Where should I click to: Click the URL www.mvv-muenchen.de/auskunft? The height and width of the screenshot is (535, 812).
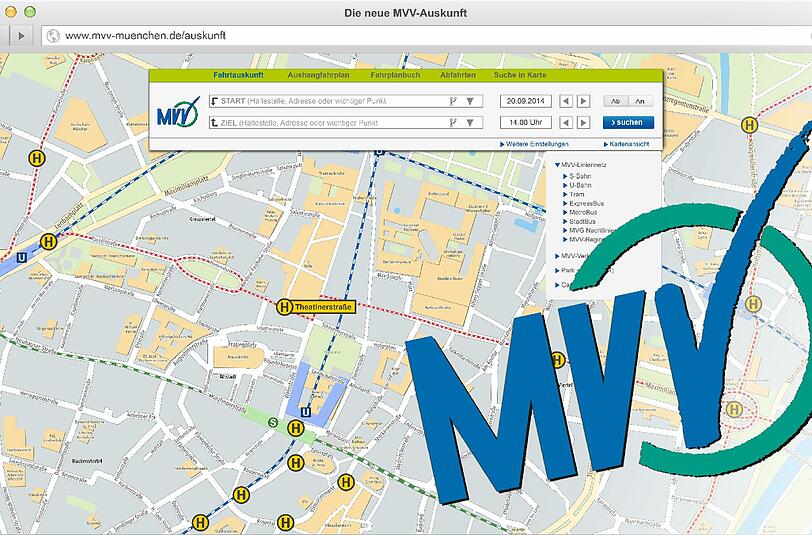[146, 36]
